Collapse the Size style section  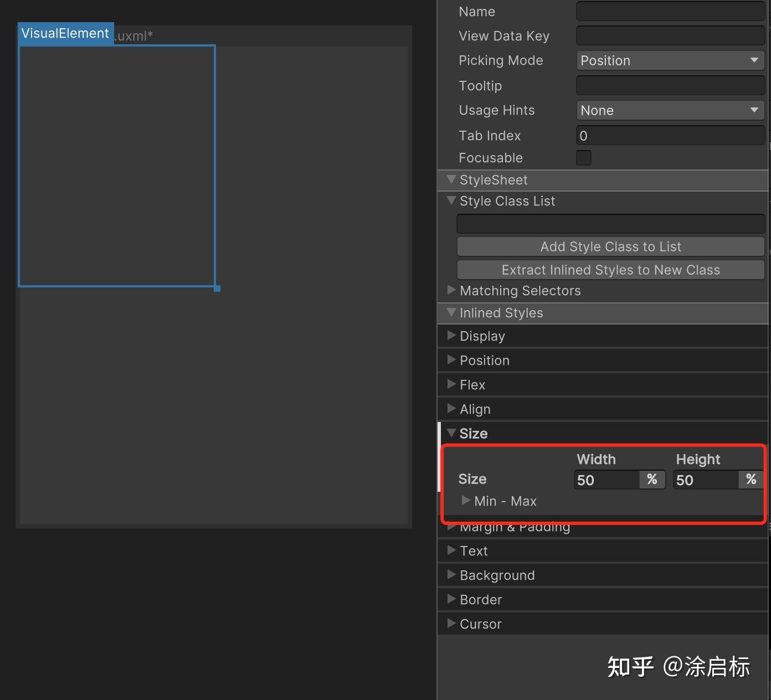(451, 433)
